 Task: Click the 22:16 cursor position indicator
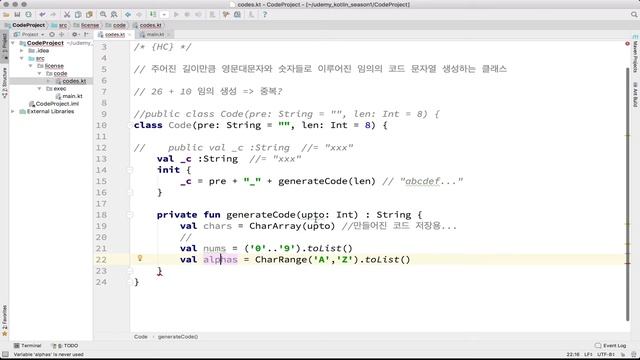point(573,355)
